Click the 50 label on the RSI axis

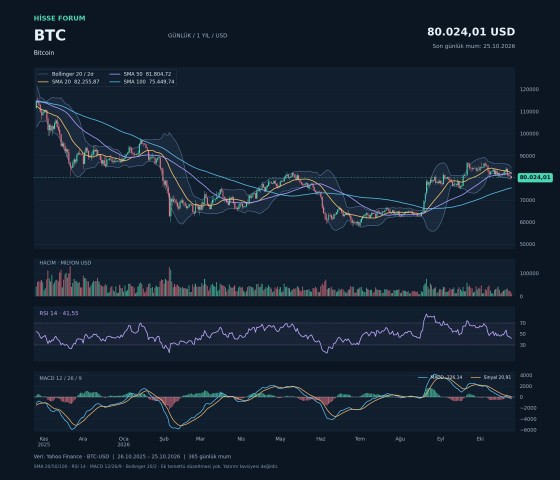click(x=523, y=334)
